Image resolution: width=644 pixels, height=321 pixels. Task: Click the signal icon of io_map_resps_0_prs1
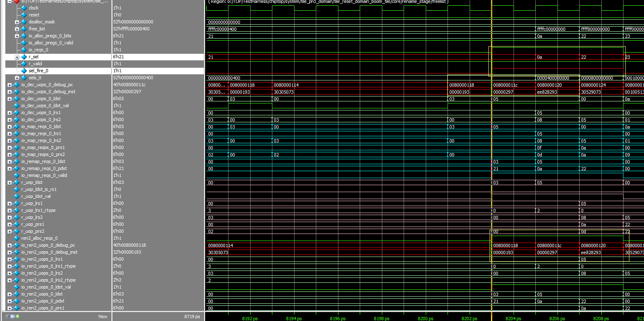coord(16,147)
